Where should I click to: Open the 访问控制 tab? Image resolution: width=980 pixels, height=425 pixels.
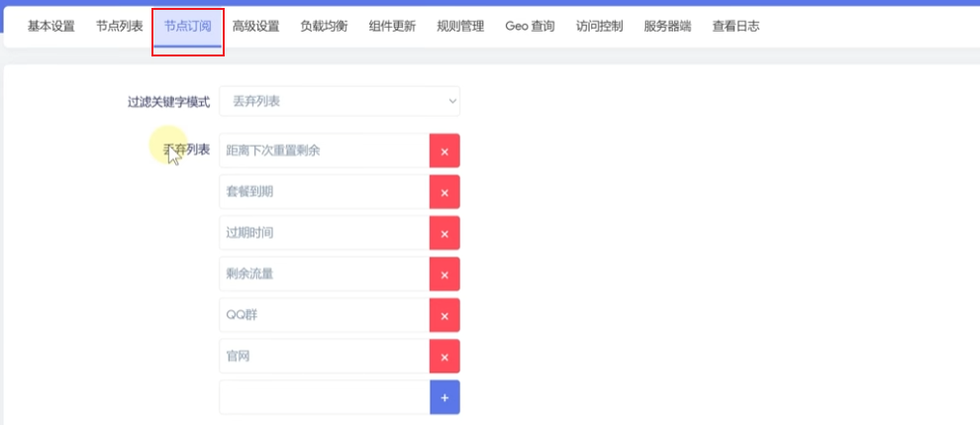click(600, 27)
